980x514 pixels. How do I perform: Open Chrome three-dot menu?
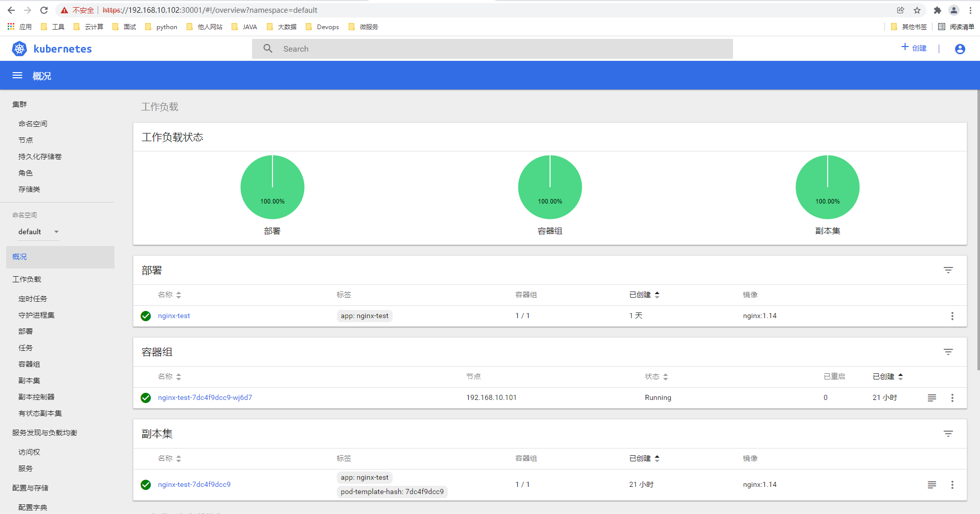coord(970,10)
